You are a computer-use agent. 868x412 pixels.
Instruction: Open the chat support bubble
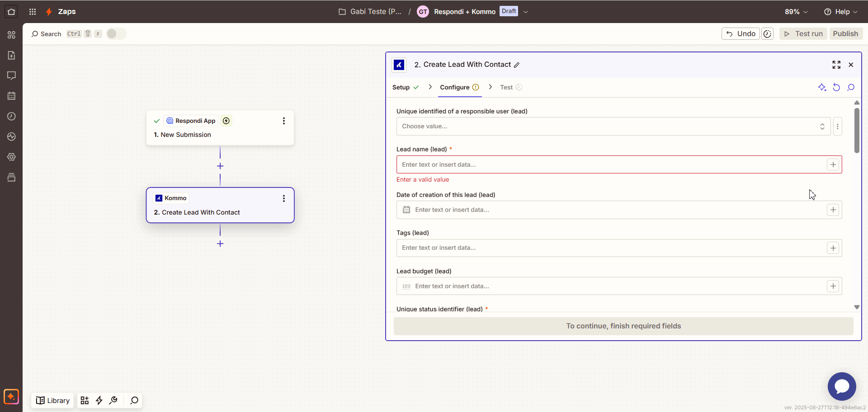(x=842, y=386)
